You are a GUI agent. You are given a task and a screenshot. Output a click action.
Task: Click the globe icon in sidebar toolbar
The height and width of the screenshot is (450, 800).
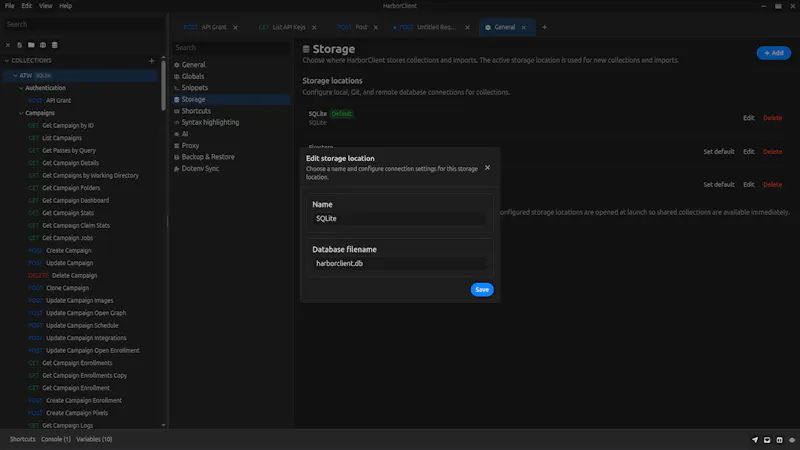coord(43,45)
